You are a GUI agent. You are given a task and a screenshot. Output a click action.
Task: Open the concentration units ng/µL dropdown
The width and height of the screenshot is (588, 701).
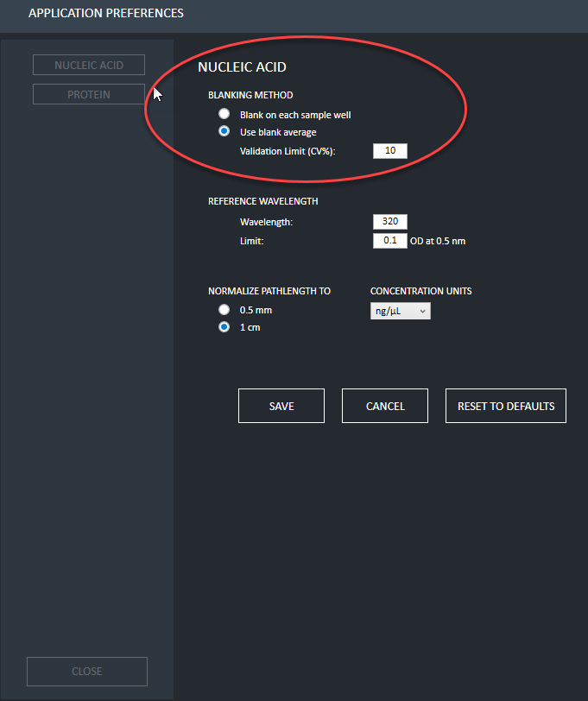[x=400, y=311]
